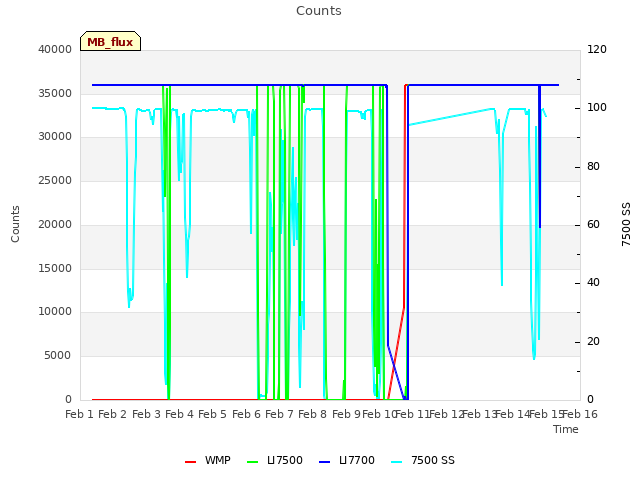Click the 15000 y-axis tick label
This screenshot has height=480, width=640.
click(x=55, y=269)
